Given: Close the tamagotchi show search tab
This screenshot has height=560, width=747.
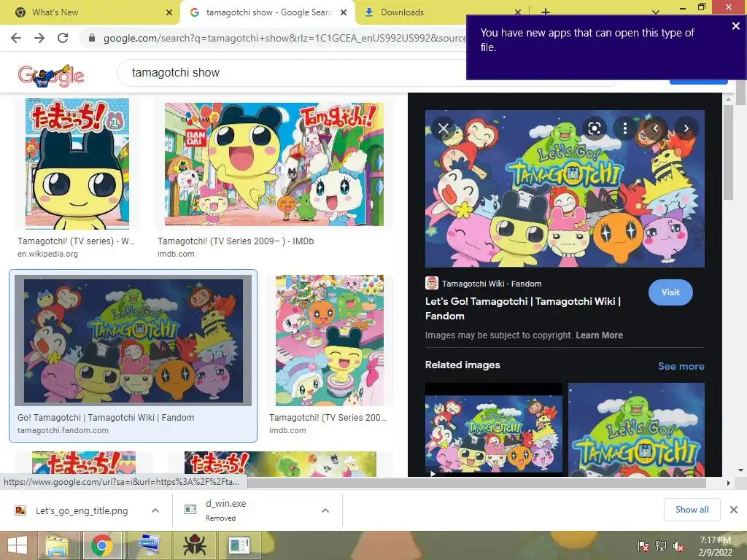Looking at the screenshot, I should coord(344,13).
